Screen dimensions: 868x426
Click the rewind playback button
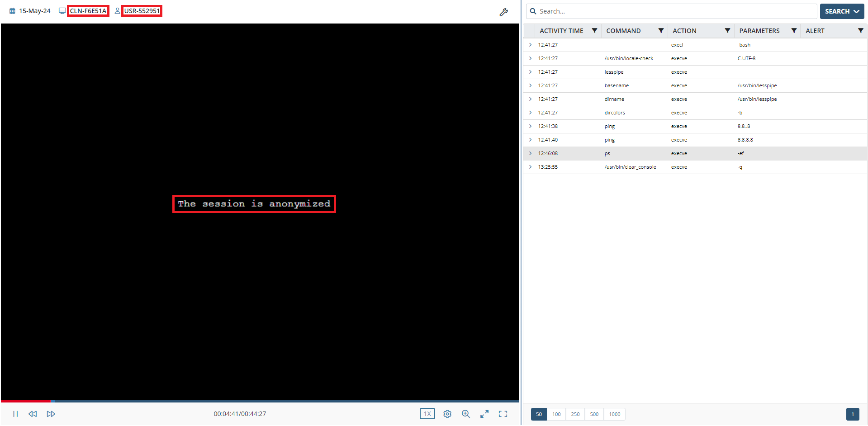33,414
